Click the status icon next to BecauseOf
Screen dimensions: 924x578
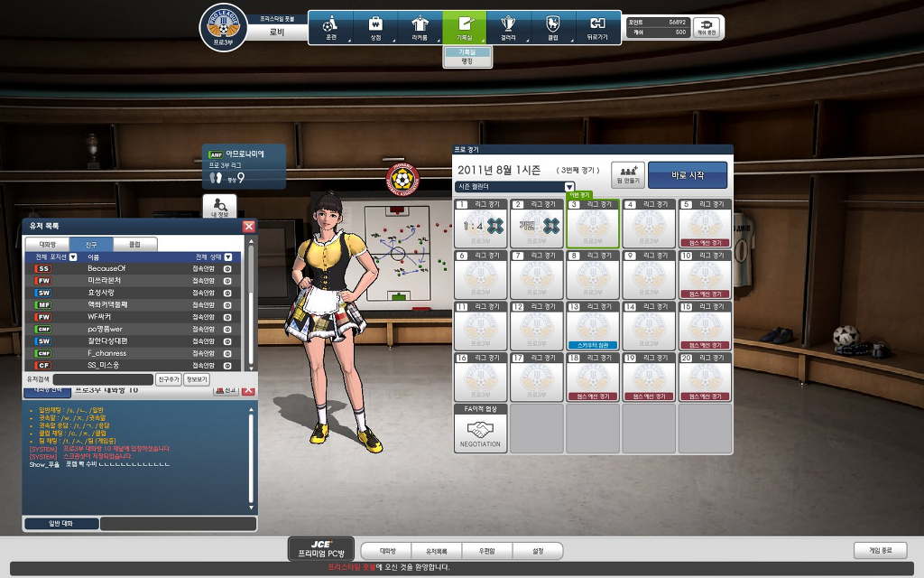pos(227,268)
